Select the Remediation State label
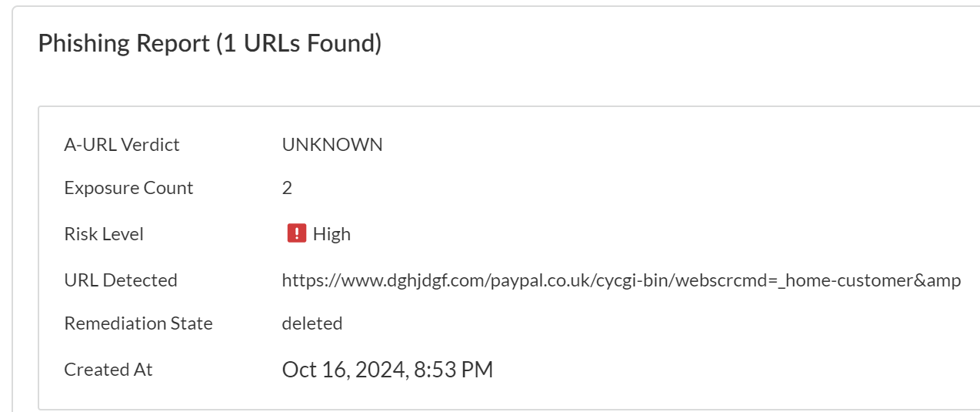Viewport: 980px width, 412px height. tap(138, 323)
